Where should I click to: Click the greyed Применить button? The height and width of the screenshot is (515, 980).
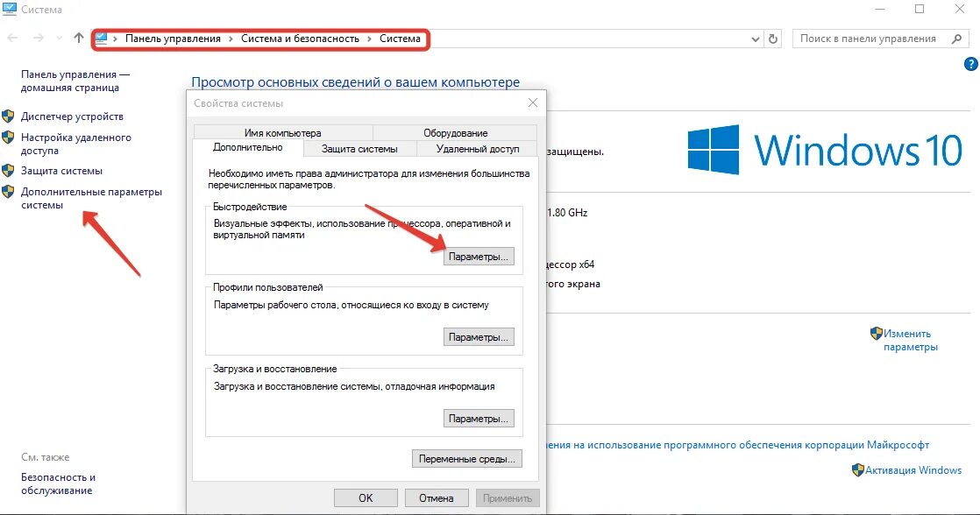click(x=507, y=498)
